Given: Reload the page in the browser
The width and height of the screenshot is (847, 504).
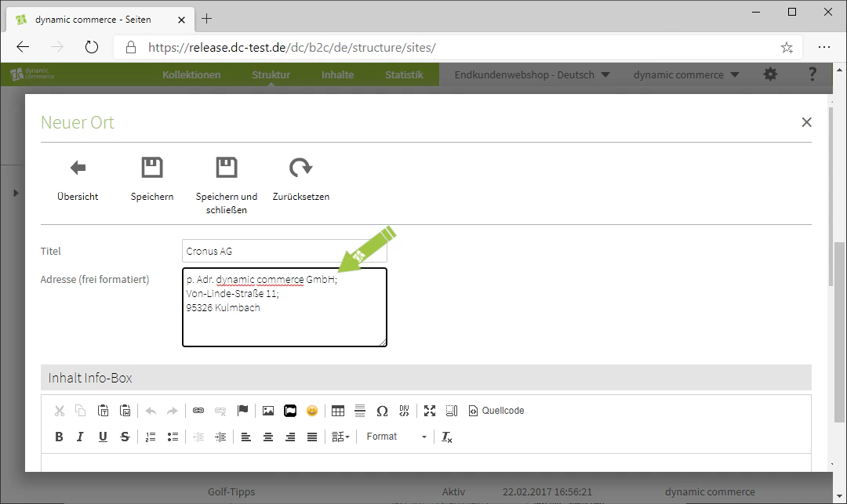Looking at the screenshot, I should coord(92,48).
